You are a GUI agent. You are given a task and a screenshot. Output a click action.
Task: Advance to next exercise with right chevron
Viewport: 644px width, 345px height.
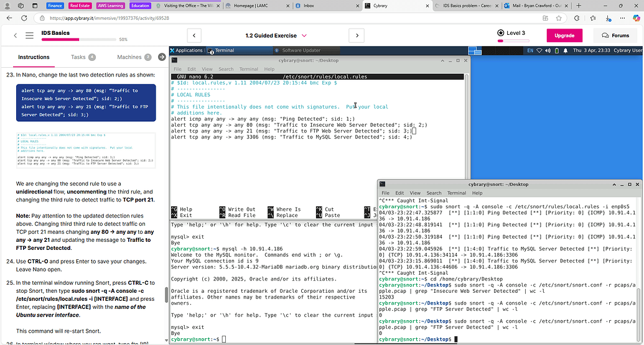(x=357, y=35)
